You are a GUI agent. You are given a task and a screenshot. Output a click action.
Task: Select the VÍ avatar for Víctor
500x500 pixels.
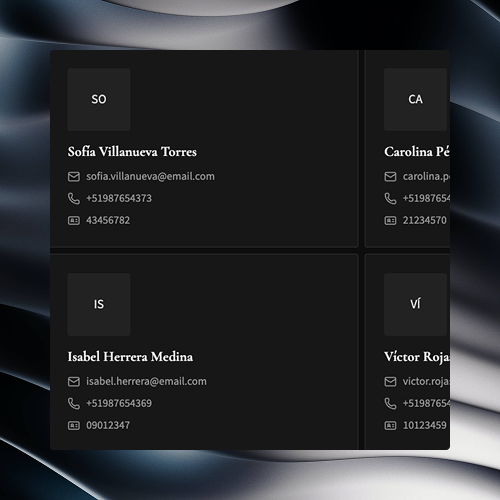coord(415,304)
